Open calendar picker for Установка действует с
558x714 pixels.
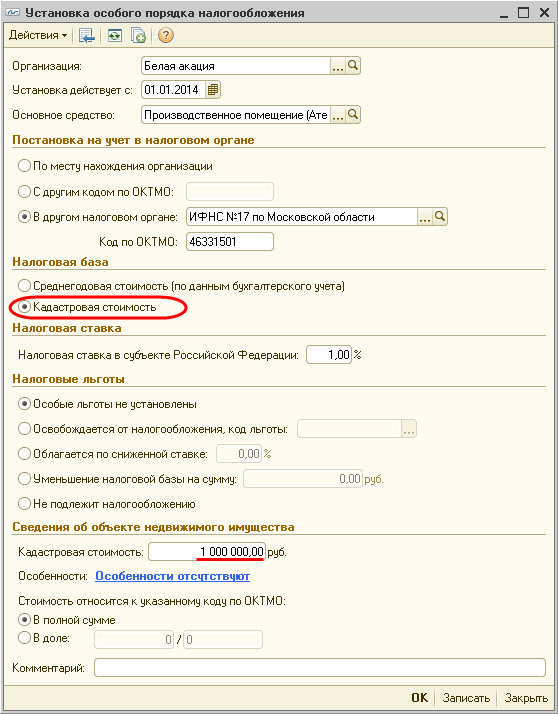click(x=213, y=90)
